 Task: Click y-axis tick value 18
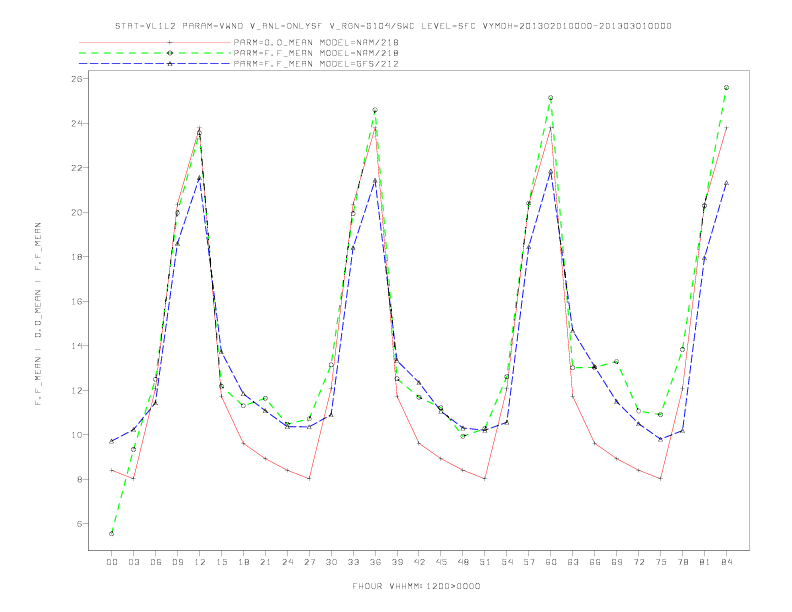tap(77, 257)
